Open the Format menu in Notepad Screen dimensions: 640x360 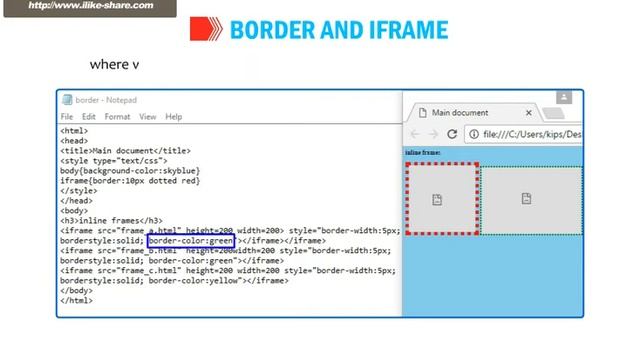click(x=117, y=117)
